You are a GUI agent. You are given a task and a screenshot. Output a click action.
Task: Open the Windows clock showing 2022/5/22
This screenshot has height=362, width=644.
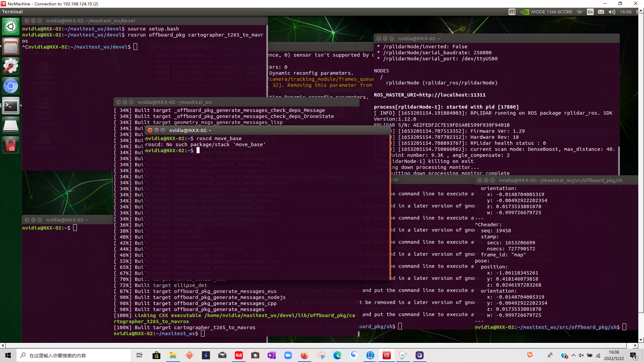pos(614,355)
